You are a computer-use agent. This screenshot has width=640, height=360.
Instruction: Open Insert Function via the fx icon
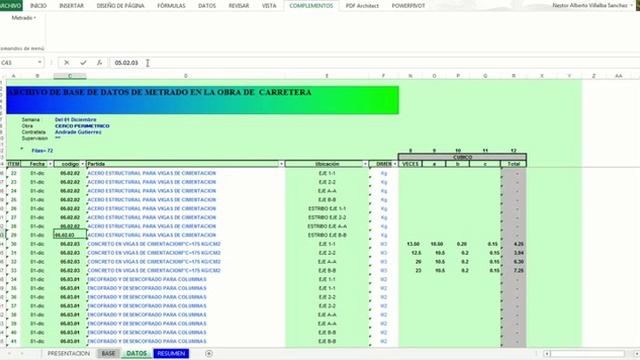pyautogui.click(x=99, y=62)
